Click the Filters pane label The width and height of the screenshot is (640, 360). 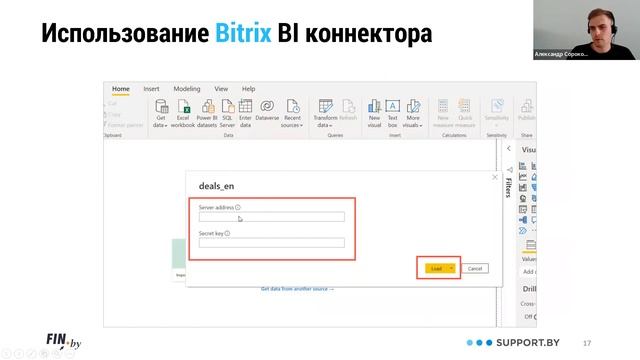(509, 187)
